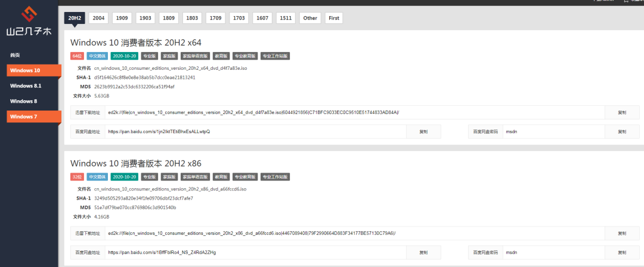Viewport: 644px width, 267px height.
Task: Switch to the 2004 version tab
Action: click(x=98, y=18)
